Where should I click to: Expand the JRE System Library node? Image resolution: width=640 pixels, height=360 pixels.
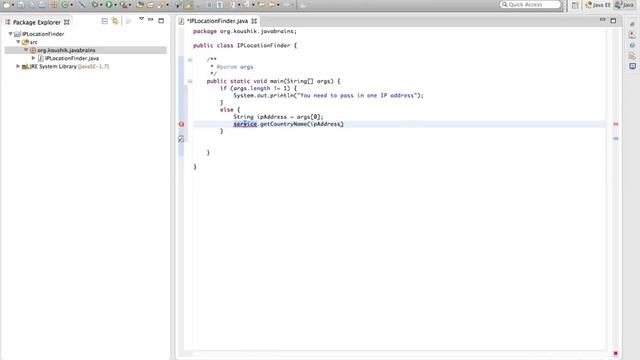point(18,66)
